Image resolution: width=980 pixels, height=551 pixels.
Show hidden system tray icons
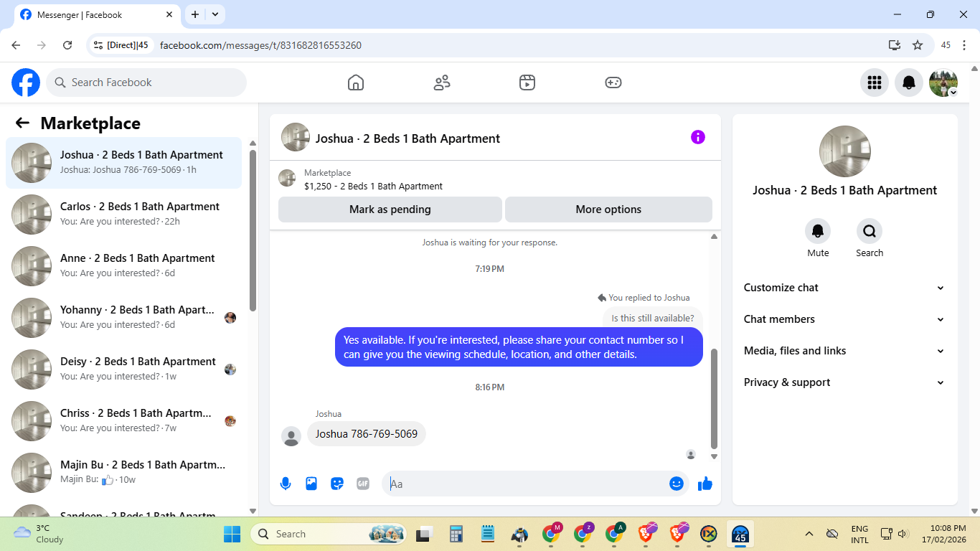pyautogui.click(x=809, y=534)
